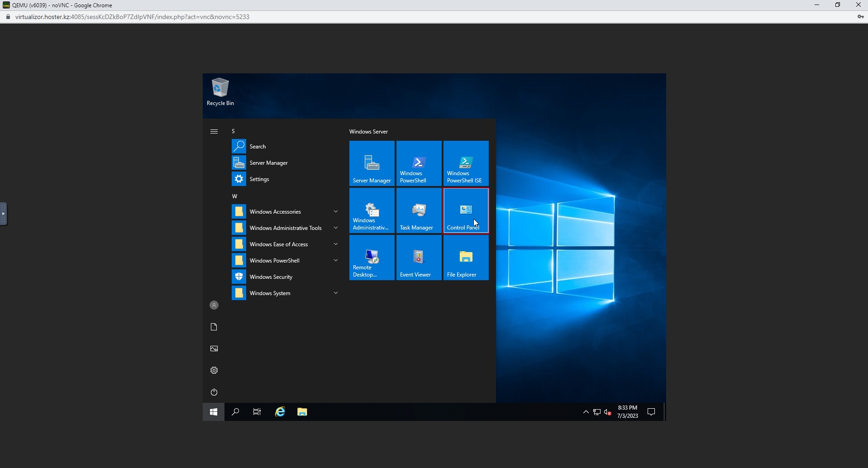Click the Windows Ease of Access folder icon
The width and height of the screenshot is (868, 468).
pos(239,244)
